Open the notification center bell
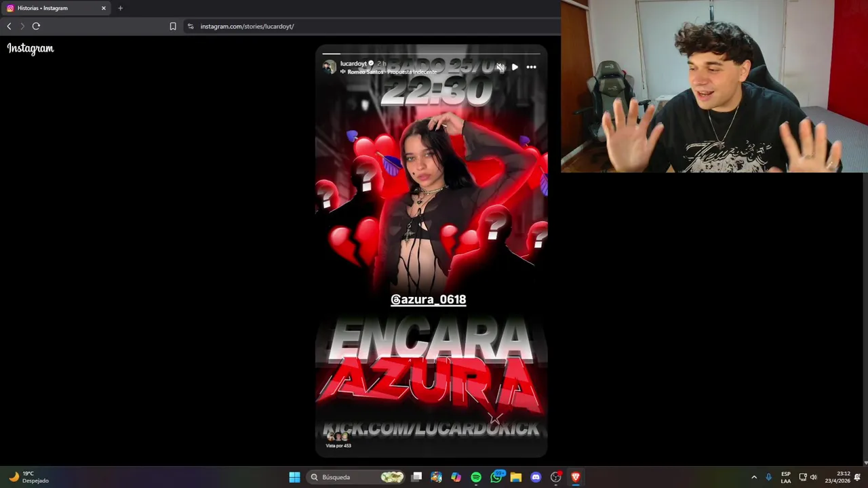868x488 pixels. tap(858, 477)
